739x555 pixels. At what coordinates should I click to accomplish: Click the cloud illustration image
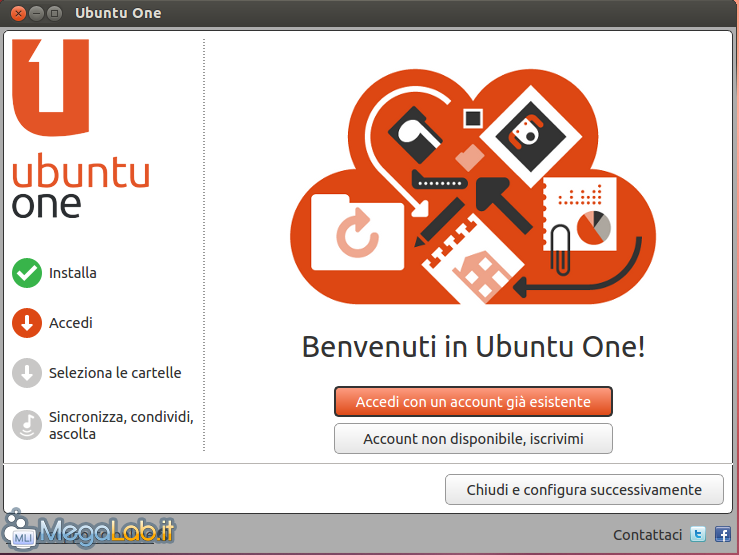coord(473,187)
